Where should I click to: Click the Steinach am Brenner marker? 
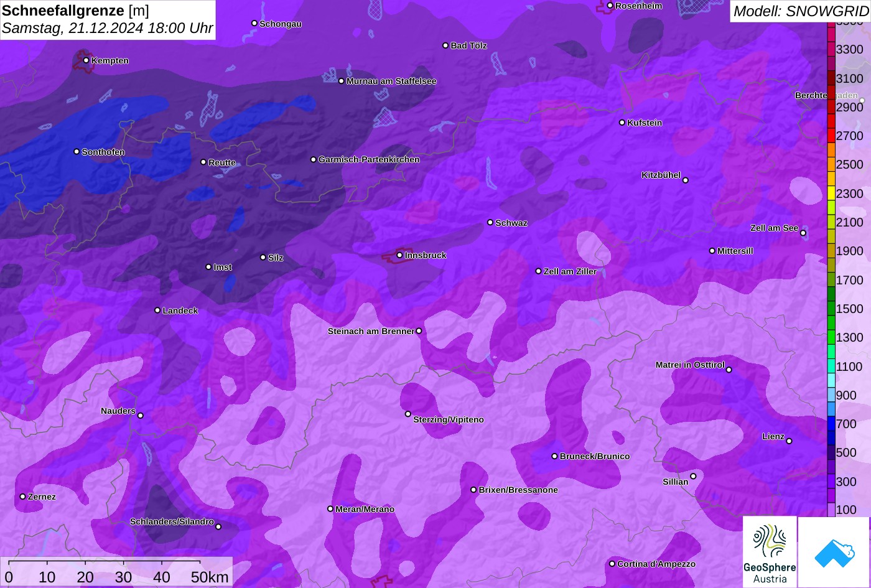click(419, 331)
